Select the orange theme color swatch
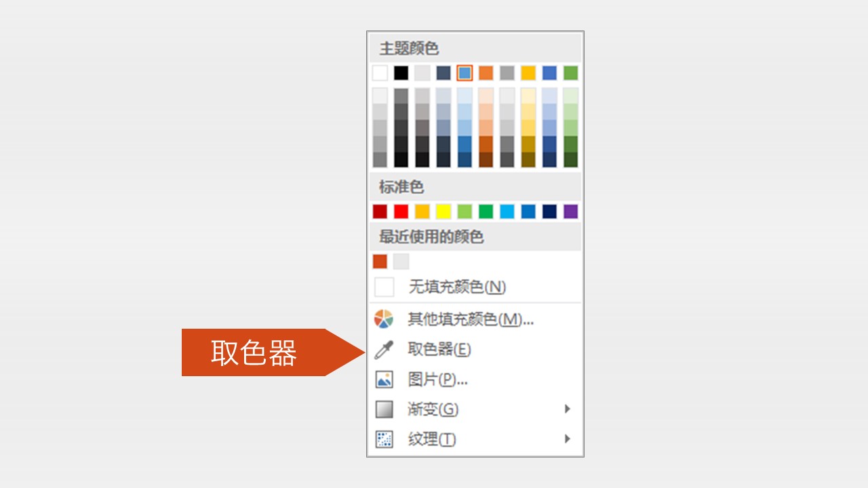Screen dimensions: 868x488 click(x=486, y=73)
